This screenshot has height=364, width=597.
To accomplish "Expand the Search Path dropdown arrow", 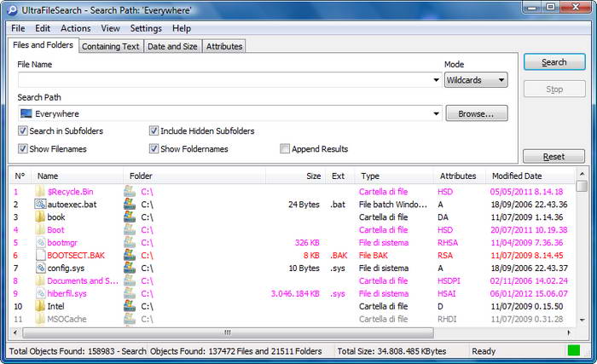I will point(437,113).
